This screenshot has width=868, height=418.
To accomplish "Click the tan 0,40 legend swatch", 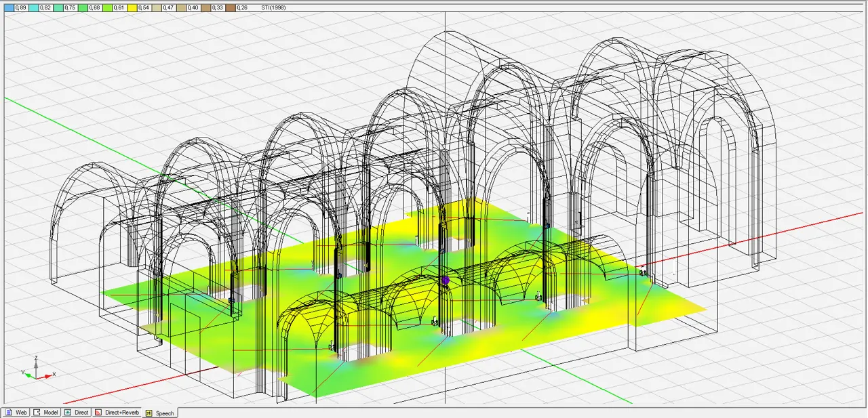I will coord(180,7).
